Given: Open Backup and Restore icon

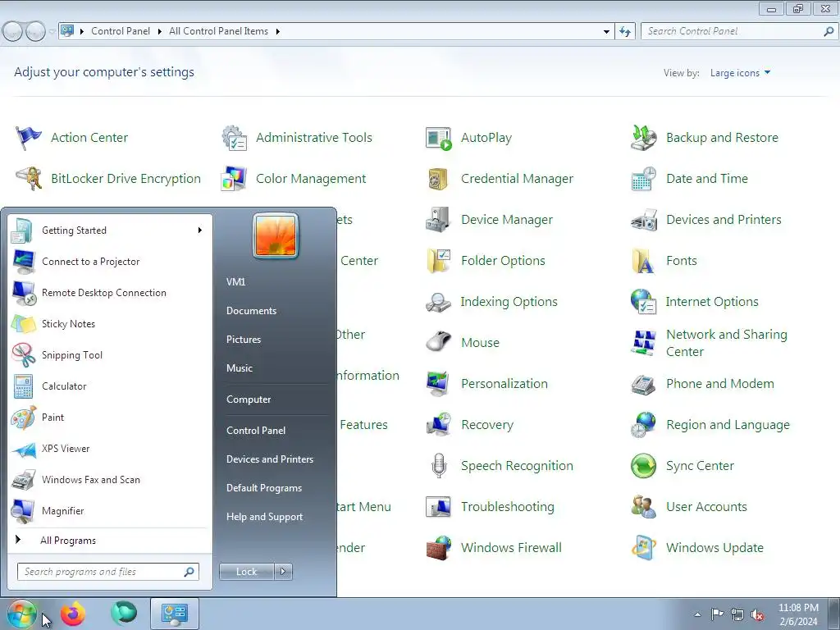Looking at the screenshot, I should pyautogui.click(x=643, y=138).
